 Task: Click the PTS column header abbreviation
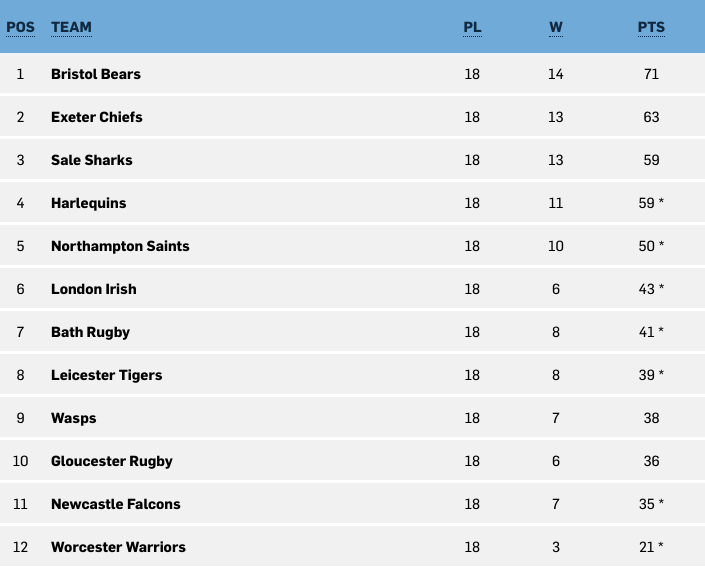(651, 27)
